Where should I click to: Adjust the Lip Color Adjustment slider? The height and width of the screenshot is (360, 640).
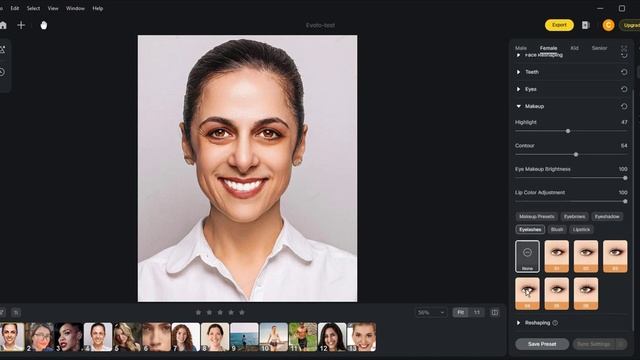[x=571, y=201]
